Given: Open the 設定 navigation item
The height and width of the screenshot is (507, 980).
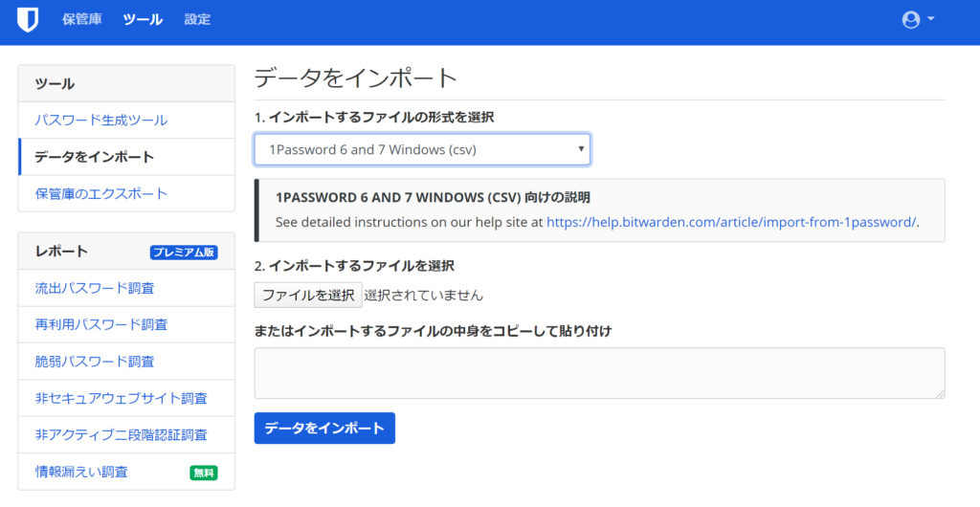Looking at the screenshot, I should coord(197,19).
